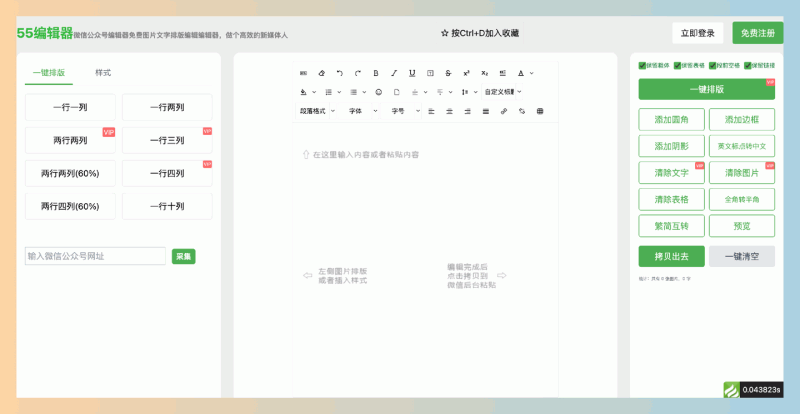Click the paragraph-after spacing icon
The width and height of the screenshot is (800, 414).
[440, 92]
